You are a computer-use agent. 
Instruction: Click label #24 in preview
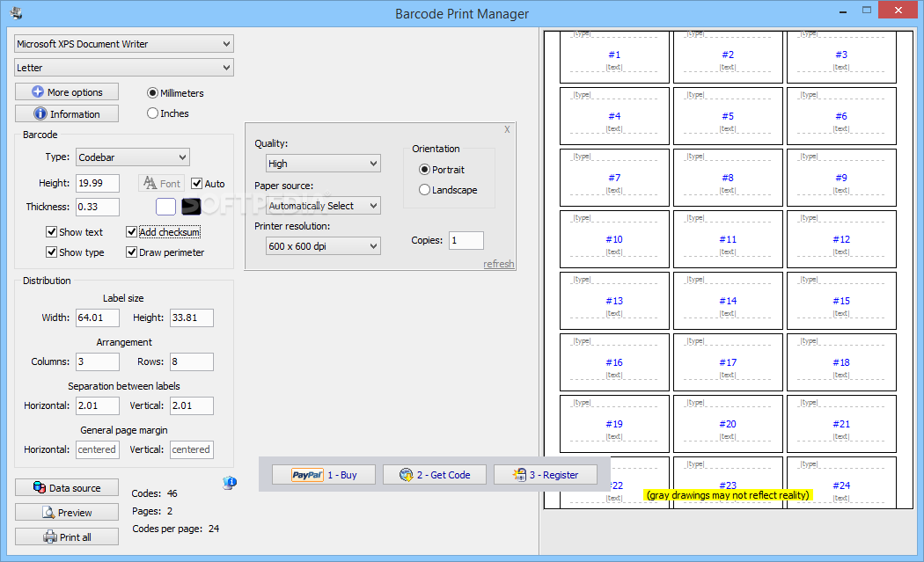click(841, 483)
